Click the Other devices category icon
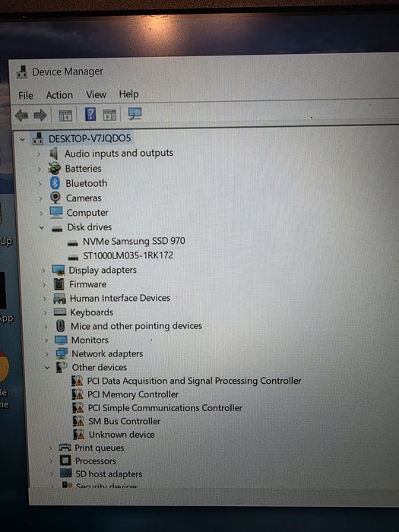 tap(62, 367)
